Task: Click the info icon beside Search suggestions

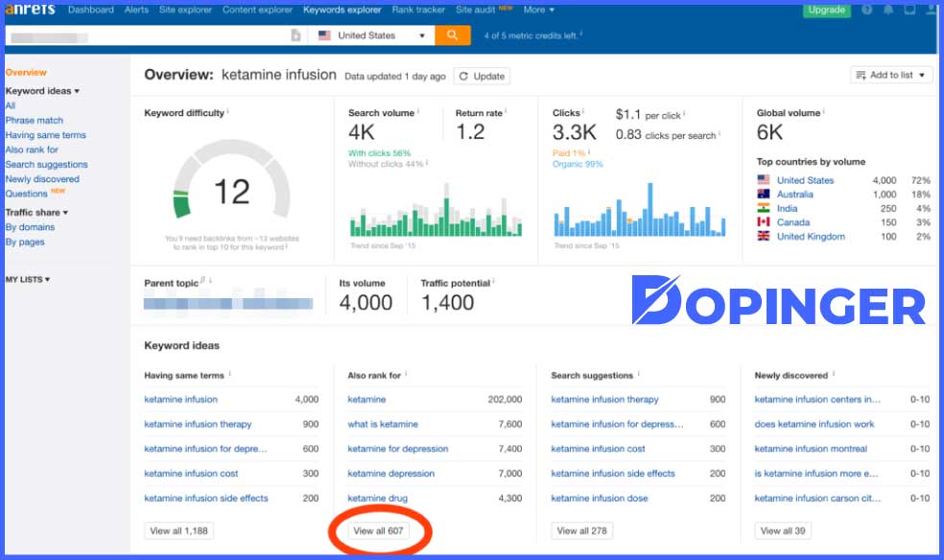Action: pyautogui.click(x=639, y=374)
